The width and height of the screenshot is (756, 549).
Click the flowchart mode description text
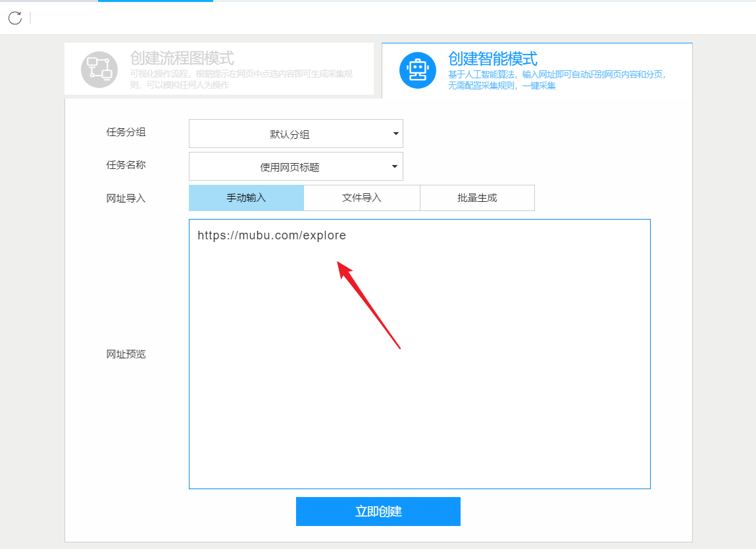click(x=241, y=79)
